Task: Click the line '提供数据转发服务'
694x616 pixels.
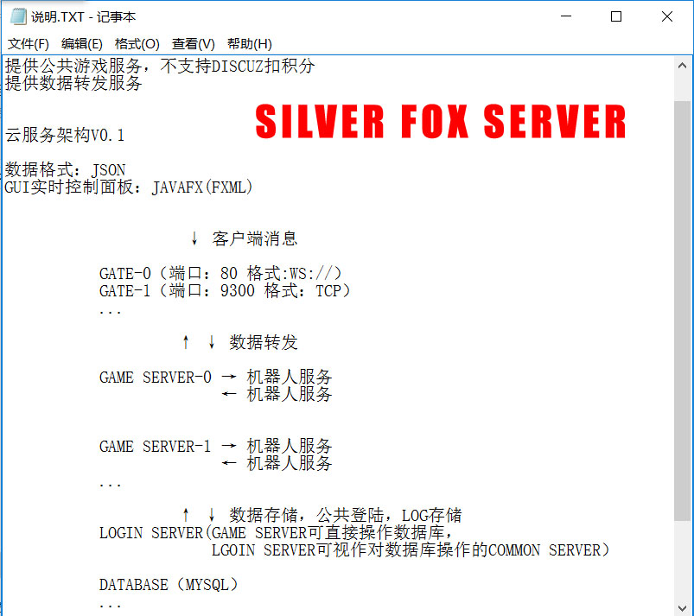Action: (x=73, y=83)
